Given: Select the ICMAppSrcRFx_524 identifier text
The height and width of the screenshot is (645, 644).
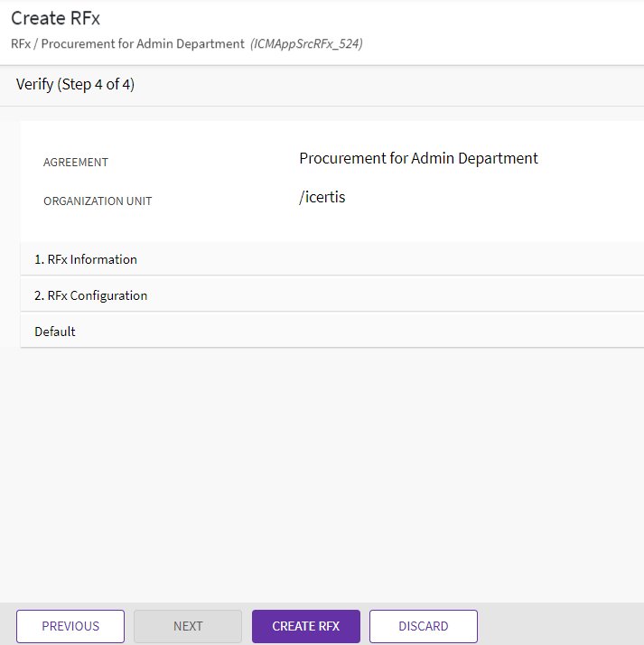Looking at the screenshot, I should pyautogui.click(x=307, y=43).
